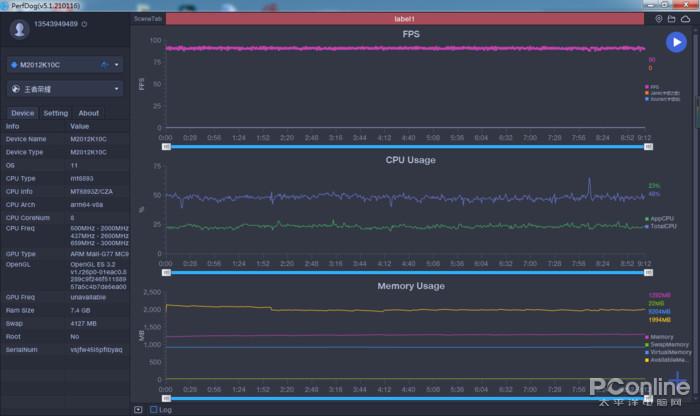Screen dimensions: 700x416
Task: Switch to the Setting tab
Action: pyautogui.click(x=55, y=113)
